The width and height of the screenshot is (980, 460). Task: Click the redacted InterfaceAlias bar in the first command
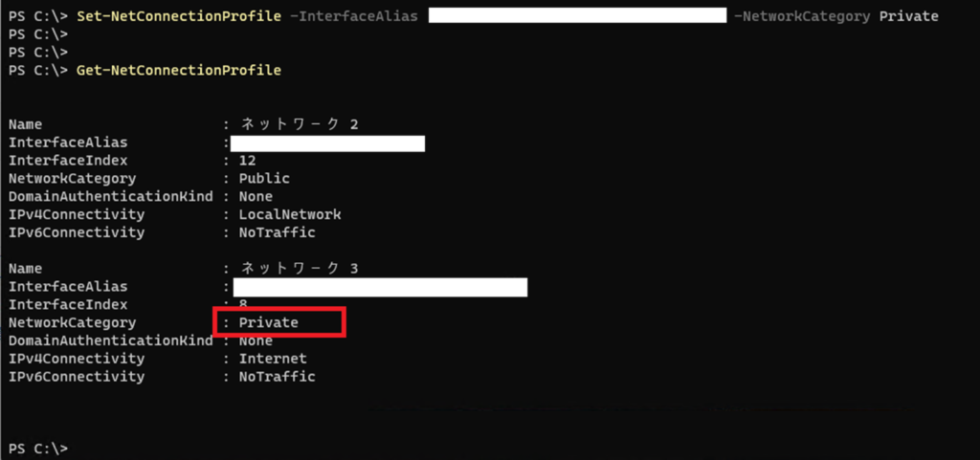tap(578, 16)
